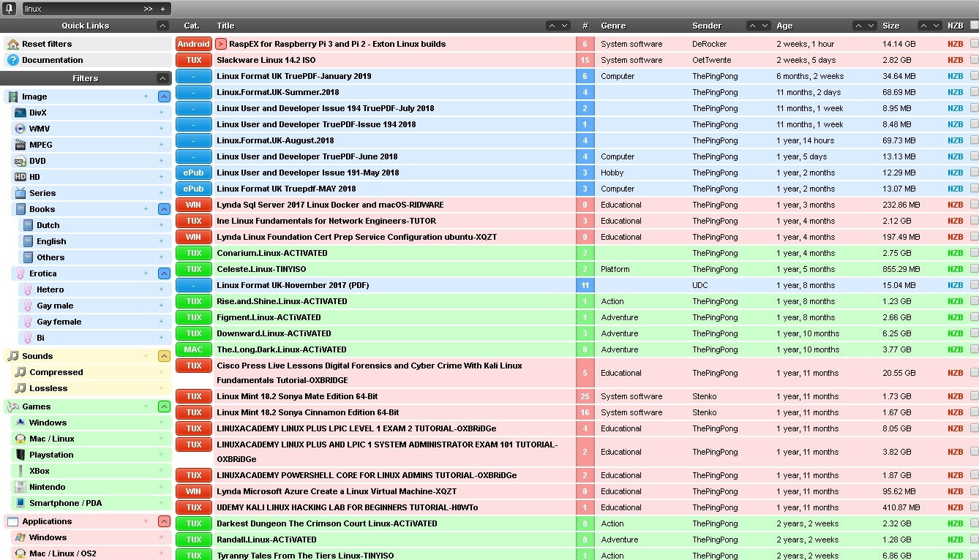Click the + icon on the Image row
979x560 pixels.
coord(146,97)
